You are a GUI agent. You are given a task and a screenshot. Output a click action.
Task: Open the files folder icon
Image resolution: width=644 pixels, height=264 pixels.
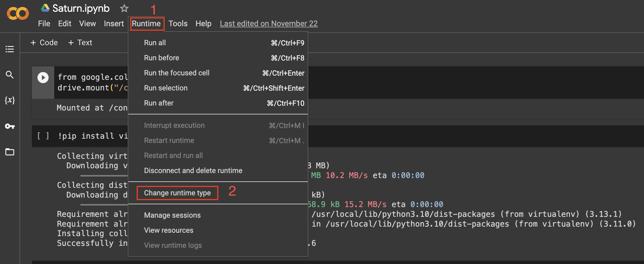(x=10, y=152)
